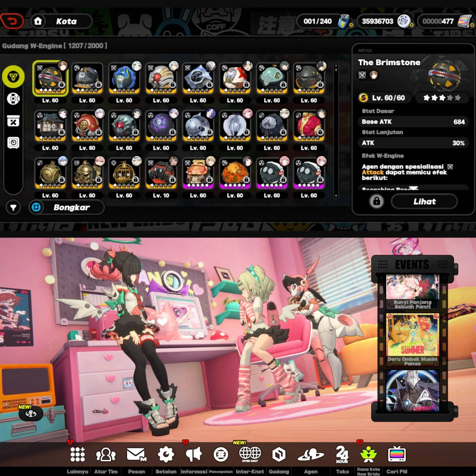Select the blue-green sphere W-Engine in the first row
The width and height of the screenshot is (476, 476).
click(x=124, y=78)
